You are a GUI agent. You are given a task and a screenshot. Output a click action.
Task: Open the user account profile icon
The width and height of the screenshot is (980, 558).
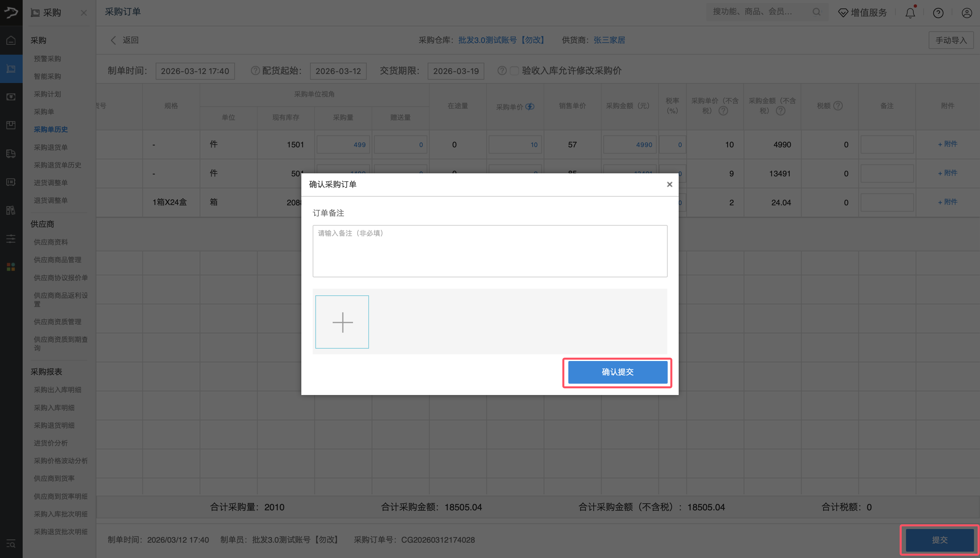click(x=967, y=13)
